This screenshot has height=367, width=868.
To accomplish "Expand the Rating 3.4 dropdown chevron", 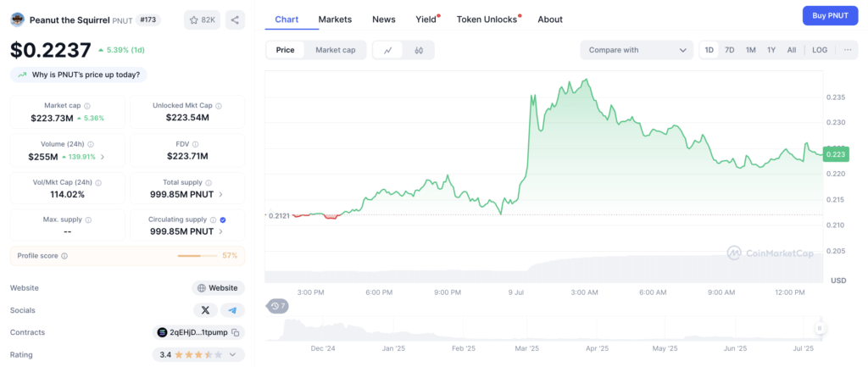I will click(x=232, y=354).
